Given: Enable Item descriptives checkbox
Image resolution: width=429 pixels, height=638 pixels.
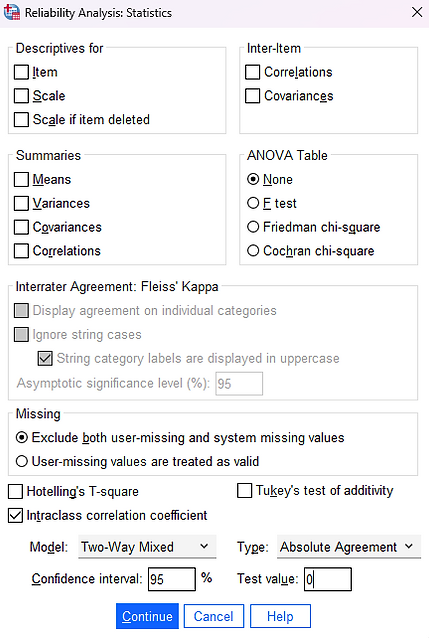Looking at the screenshot, I should click(22, 72).
